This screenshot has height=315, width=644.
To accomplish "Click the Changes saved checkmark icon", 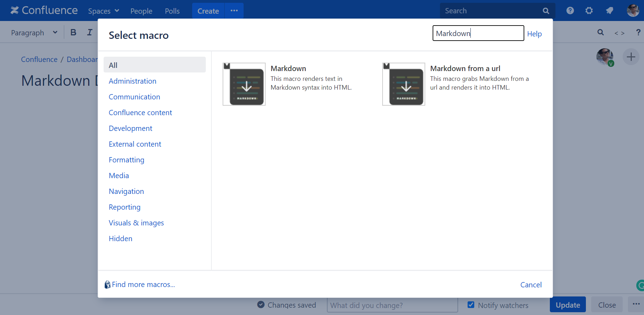I will [x=261, y=304].
